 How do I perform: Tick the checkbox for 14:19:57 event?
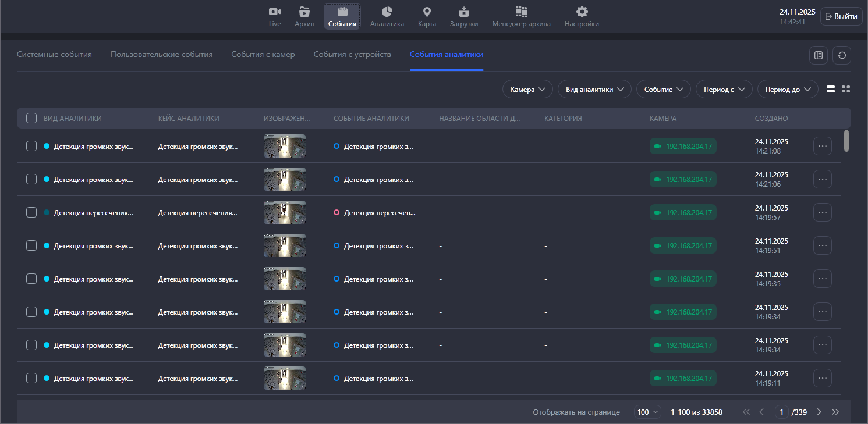click(31, 212)
